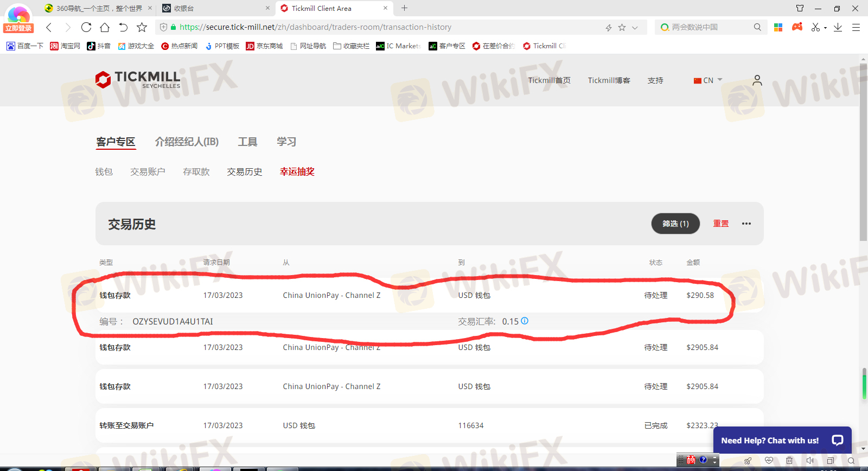Viewport: 868px width, 471px height.
Task: Open the IC Markets bookmark
Action: [x=399, y=46]
